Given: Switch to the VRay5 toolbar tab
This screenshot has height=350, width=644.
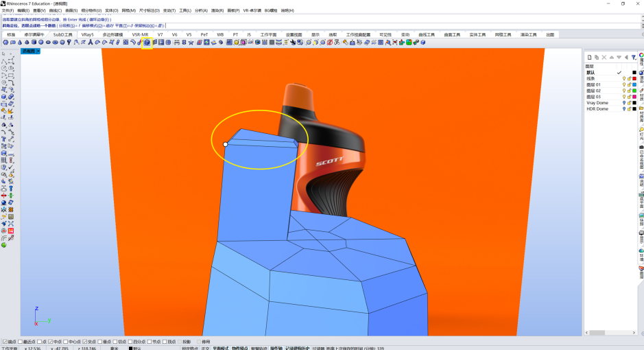Looking at the screenshot, I should tap(88, 35).
